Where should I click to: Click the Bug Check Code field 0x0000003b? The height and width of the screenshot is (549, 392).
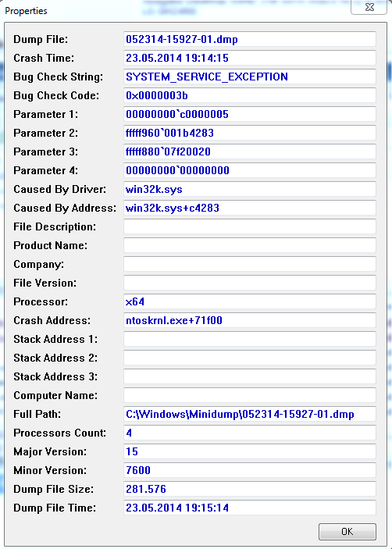pyautogui.click(x=250, y=95)
